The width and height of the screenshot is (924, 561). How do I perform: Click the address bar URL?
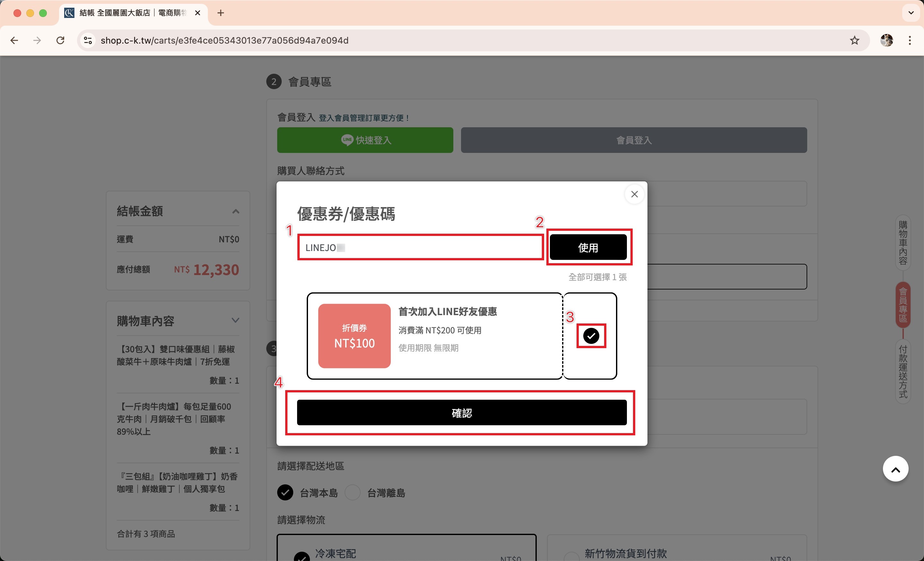click(x=225, y=40)
